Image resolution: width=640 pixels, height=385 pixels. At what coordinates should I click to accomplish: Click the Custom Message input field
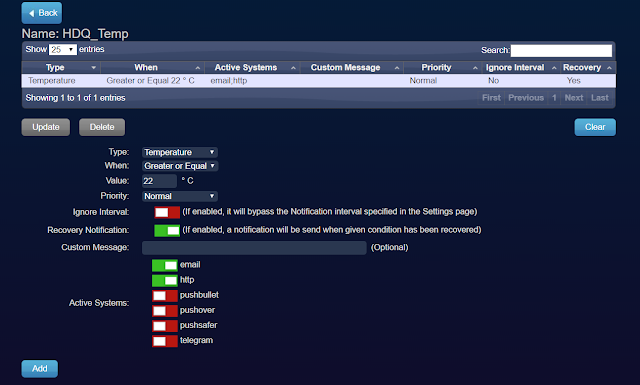(x=254, y=248)
